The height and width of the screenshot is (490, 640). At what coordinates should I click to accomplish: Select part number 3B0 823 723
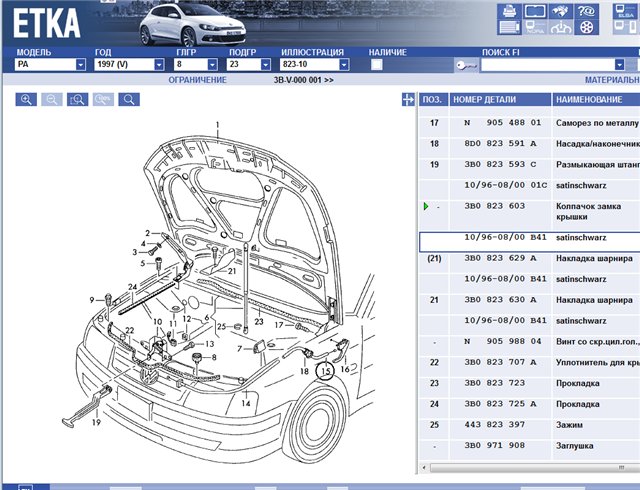494,383
